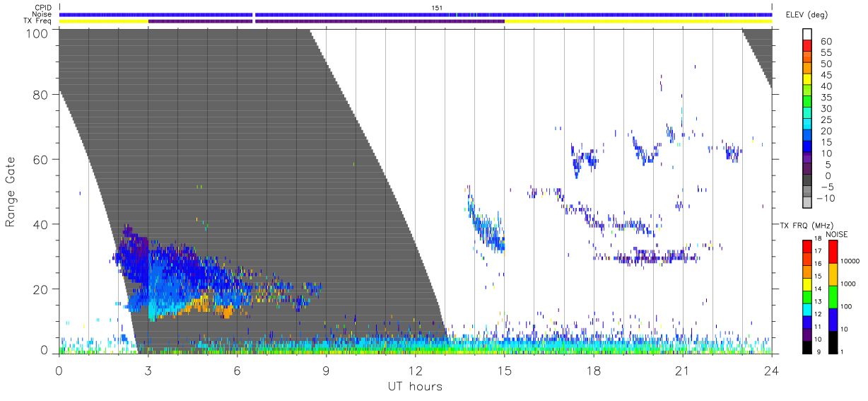The width and height of the screenshot is (868, 401).
Task: Select the purple 5–10 elevation swatch
Action: tap(807, 159)
